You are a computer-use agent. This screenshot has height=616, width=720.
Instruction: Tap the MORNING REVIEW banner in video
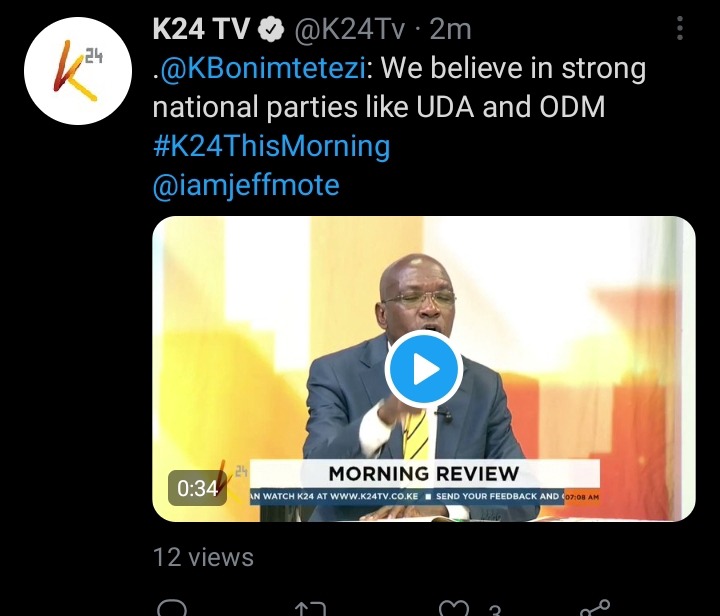424,474
